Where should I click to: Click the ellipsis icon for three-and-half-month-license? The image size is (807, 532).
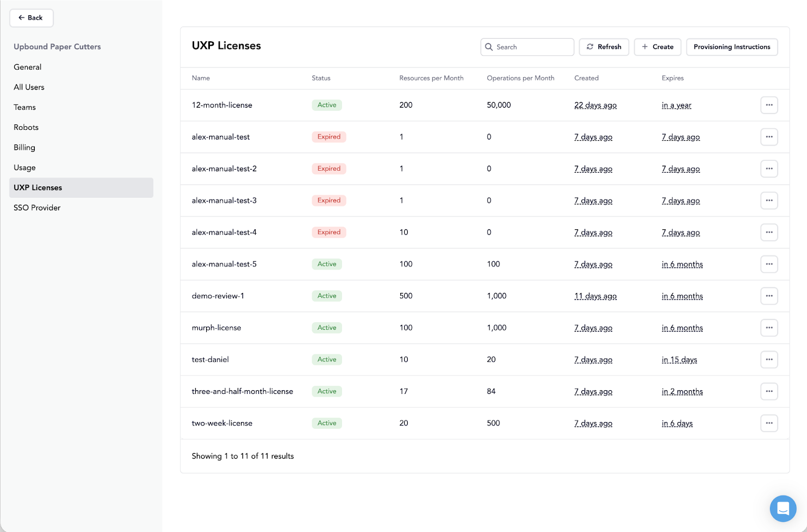[x=769, y=391]
